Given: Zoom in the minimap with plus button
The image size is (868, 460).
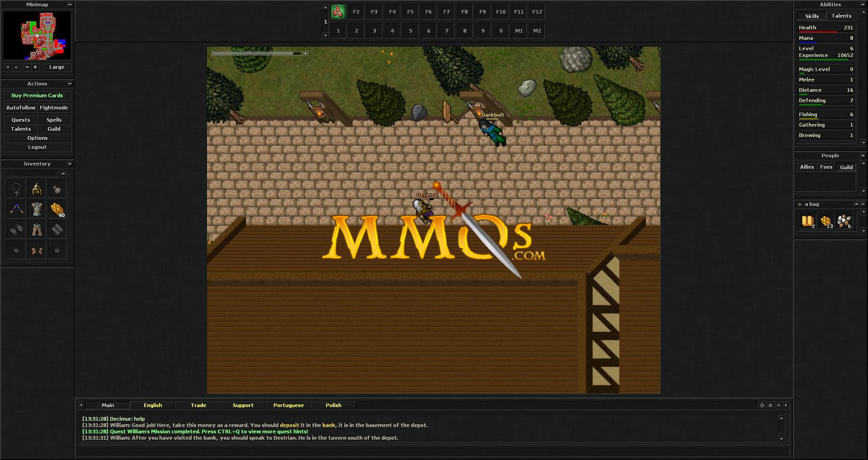Looking at the screenshot, I should coord(35,67).
